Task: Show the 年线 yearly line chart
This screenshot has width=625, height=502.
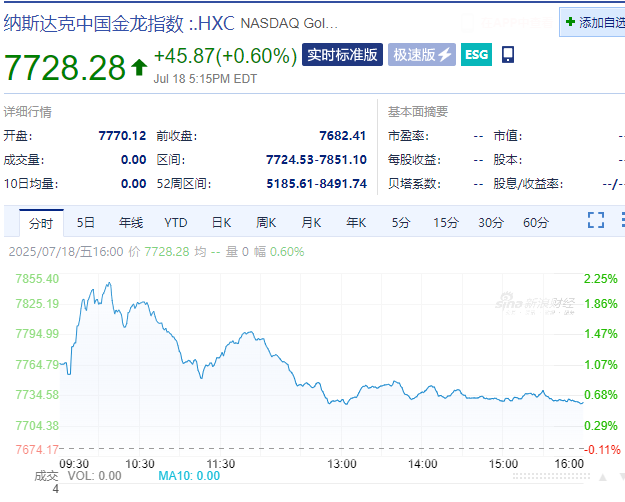Action: (131, 222)
